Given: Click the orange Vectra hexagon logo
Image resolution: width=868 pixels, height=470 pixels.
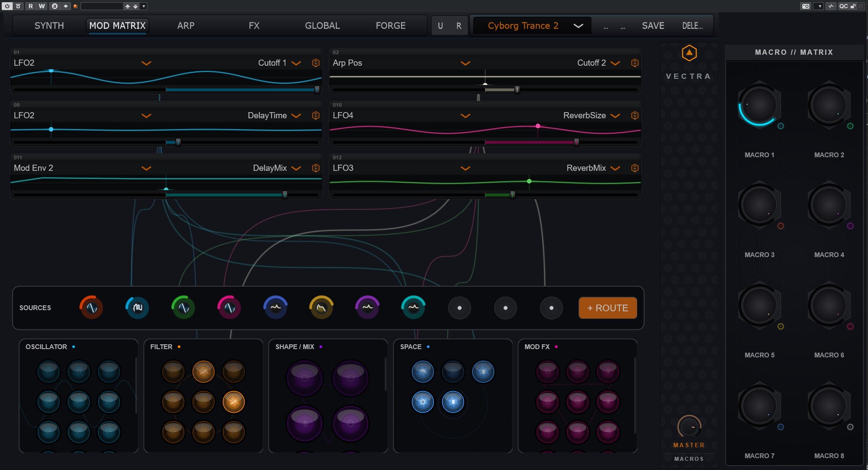Looking at the screenshot, I should click(689, 53).
